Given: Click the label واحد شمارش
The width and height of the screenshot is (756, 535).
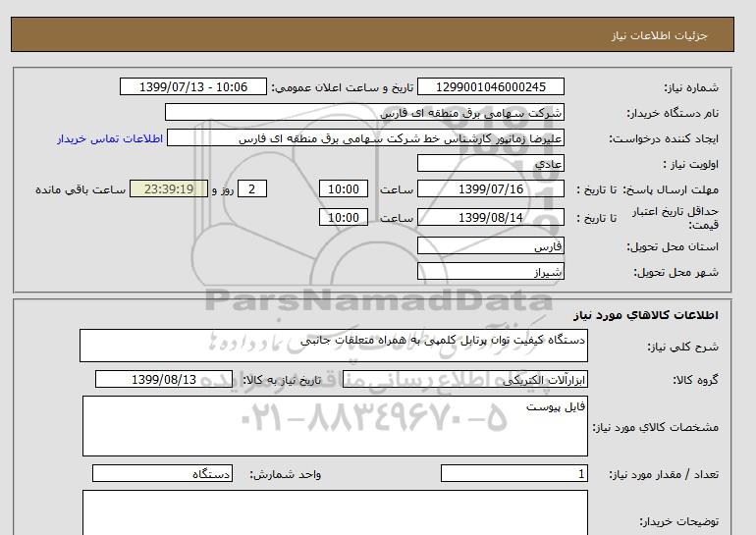Looking at the screenshot, I should coord(286,474).
